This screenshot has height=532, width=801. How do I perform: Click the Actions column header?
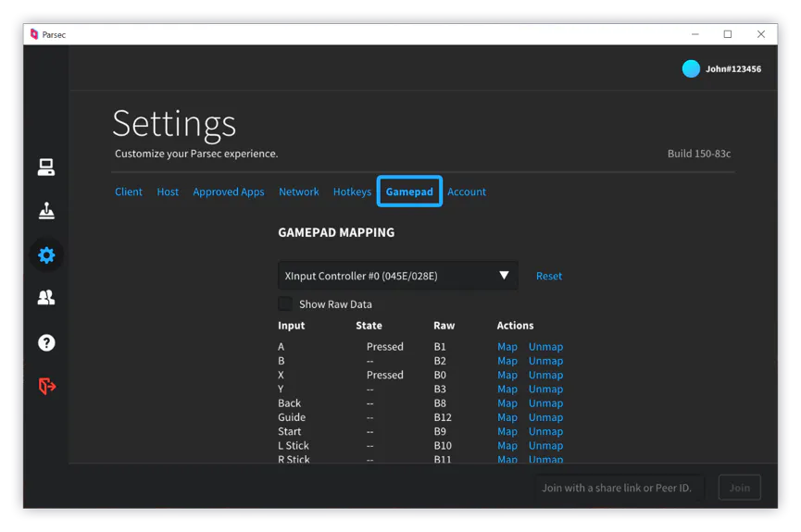pos(515,326)
